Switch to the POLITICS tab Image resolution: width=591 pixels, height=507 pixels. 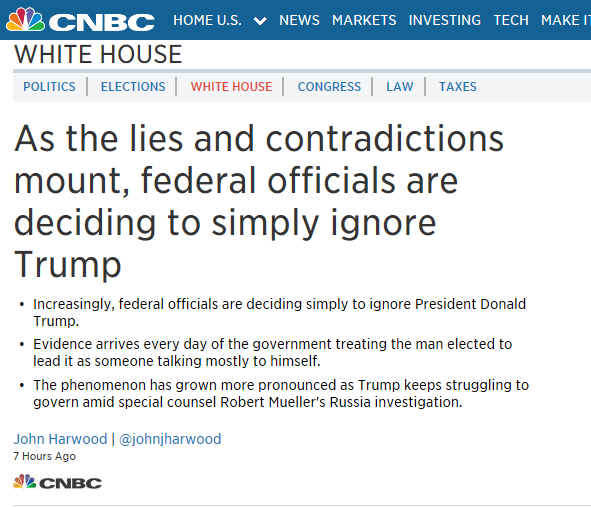[x=49, y=87]
